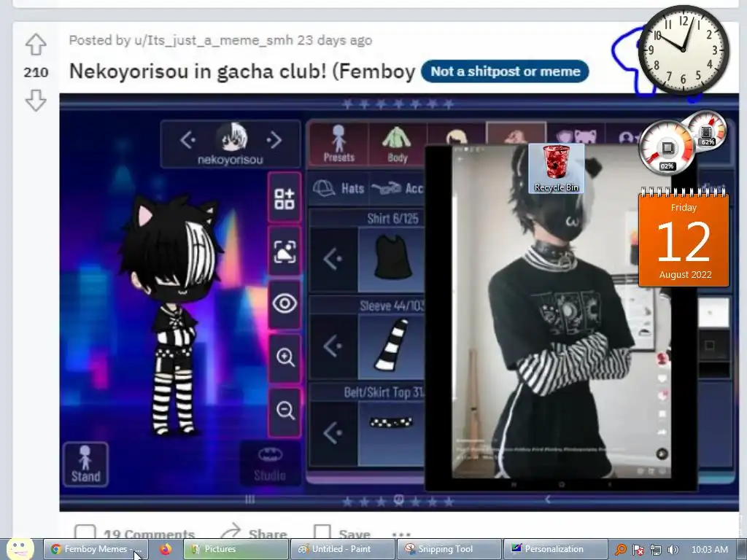This screenshot has width=747, height=560.
Task: Switch to Untitled - Paint taskbar window
Action: point(343,549)
